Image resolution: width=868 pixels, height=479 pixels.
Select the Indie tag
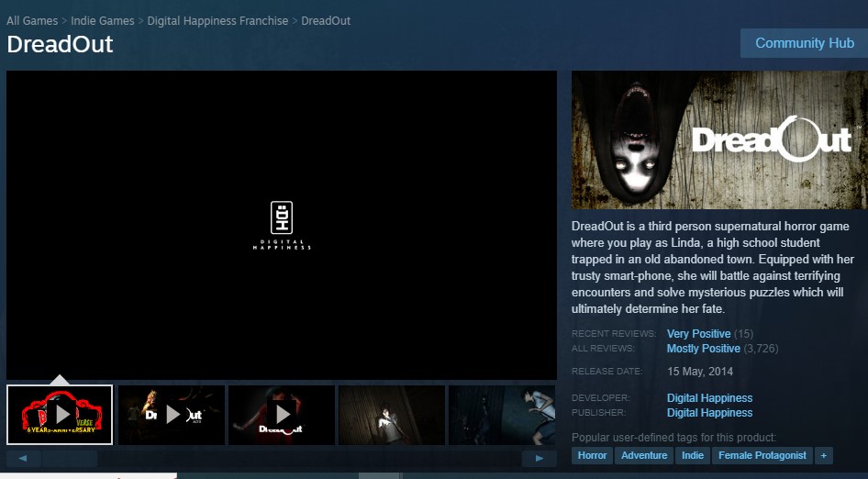pyautogui.click(x=693, y=455)
